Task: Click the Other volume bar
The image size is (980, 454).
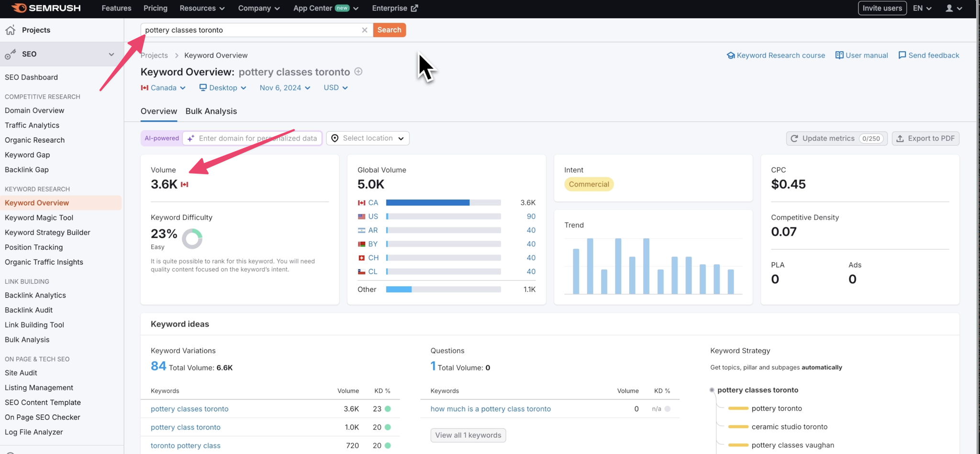Action: click(x=443, y=289)
